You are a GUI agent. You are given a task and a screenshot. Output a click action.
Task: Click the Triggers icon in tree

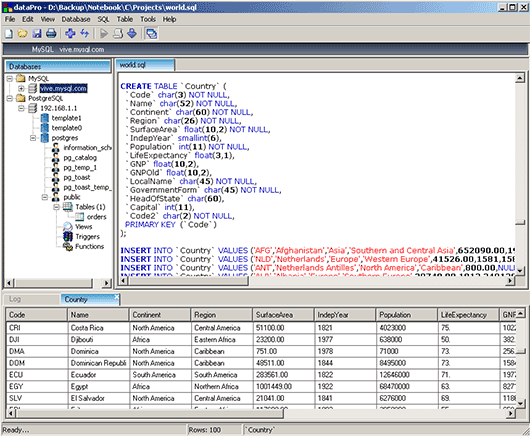point(68,236)
